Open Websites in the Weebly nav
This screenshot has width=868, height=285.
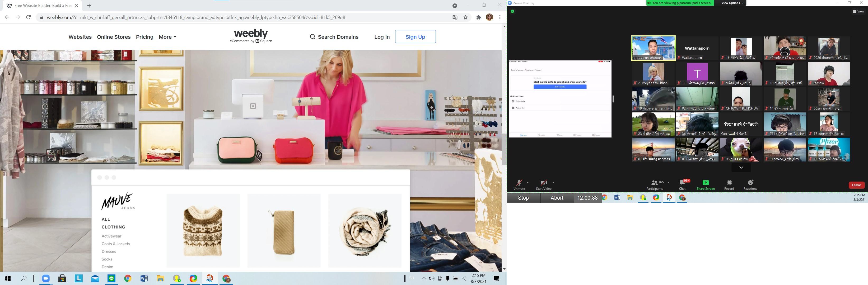coord(80,37)
